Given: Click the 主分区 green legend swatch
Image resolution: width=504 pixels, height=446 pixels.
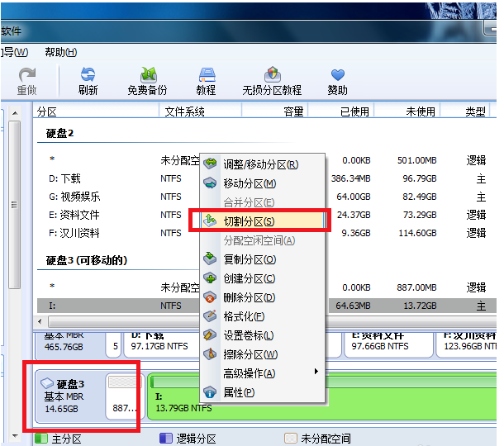Looking at the screenshot, I should click(41, 439).
